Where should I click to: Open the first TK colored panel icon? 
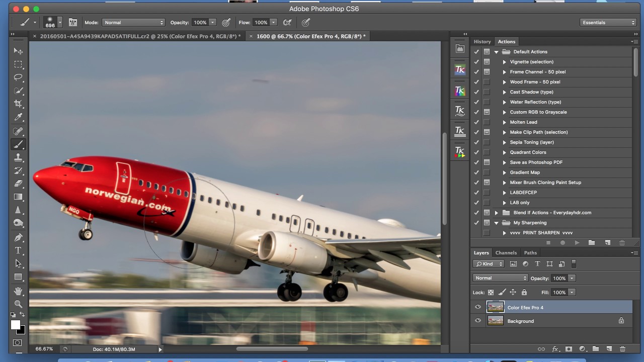(460, 70)
